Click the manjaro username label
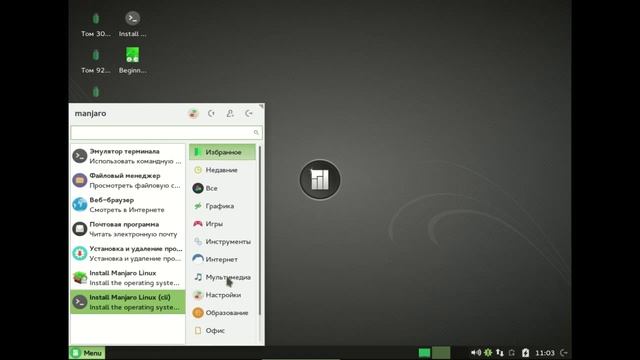 tap(90, 113)
